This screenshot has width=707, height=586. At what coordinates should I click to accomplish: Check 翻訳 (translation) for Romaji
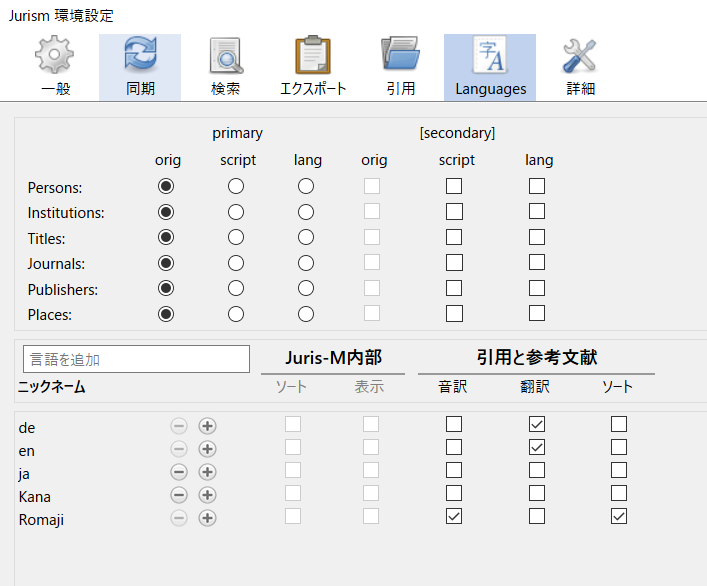[537, 516]
